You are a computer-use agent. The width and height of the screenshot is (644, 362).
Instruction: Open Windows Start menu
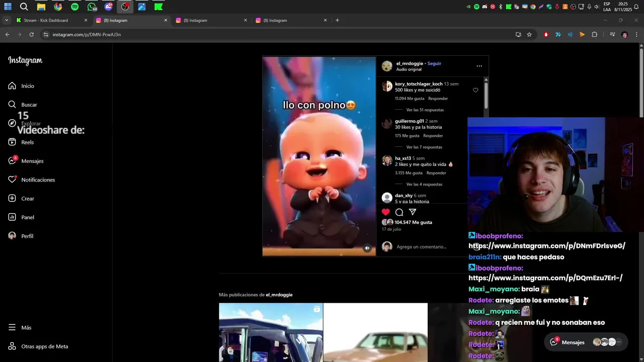pos(8,7)
